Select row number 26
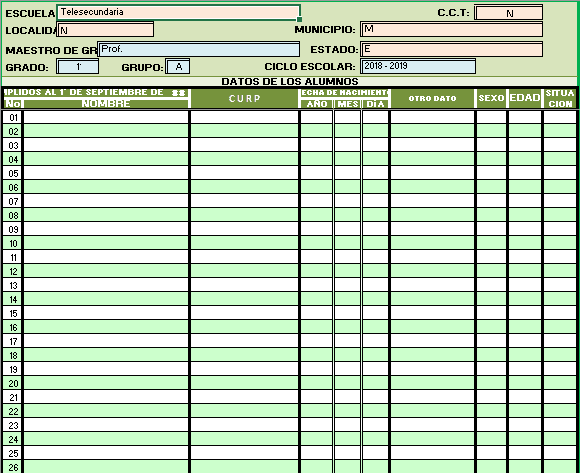This screenshot has width=580, height=473. pyautogui.click(x=13, y=467)
